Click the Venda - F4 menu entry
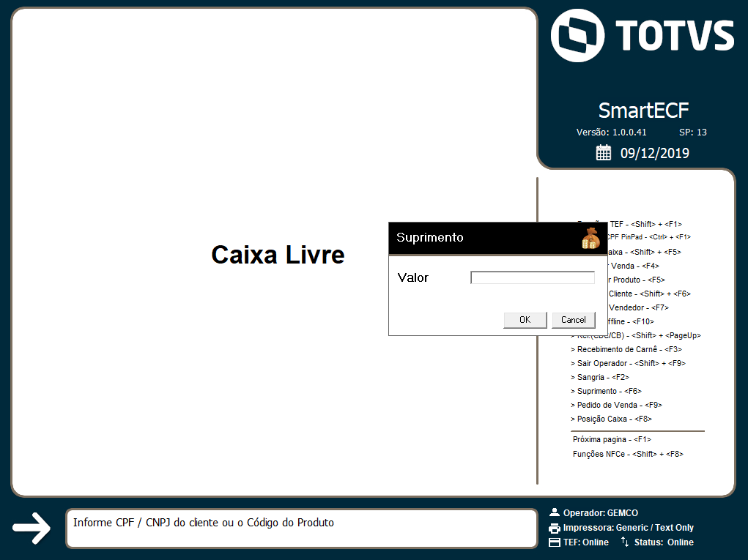The width and height of the screenshot is (748, 560). tap(635, 266)
